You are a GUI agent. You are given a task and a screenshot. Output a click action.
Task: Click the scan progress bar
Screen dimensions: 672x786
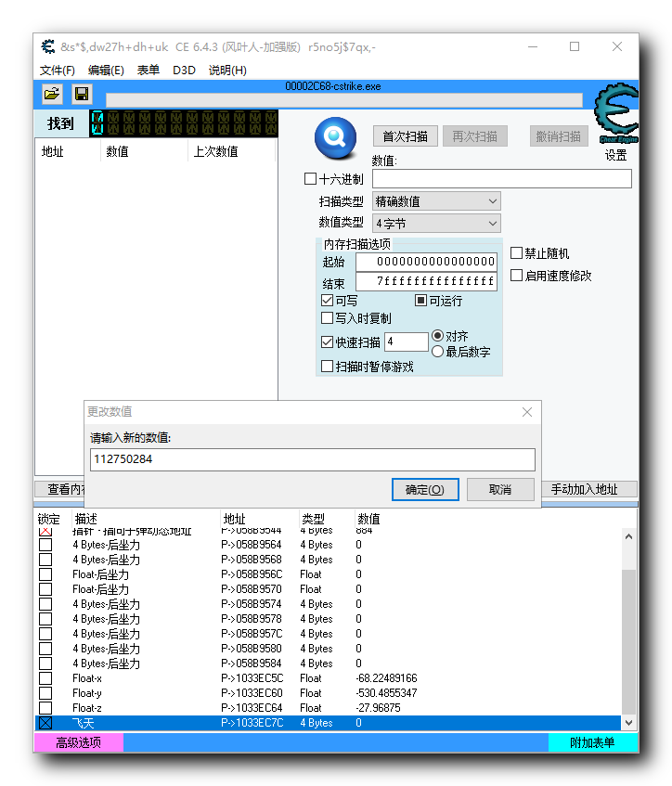click(344, 99)
